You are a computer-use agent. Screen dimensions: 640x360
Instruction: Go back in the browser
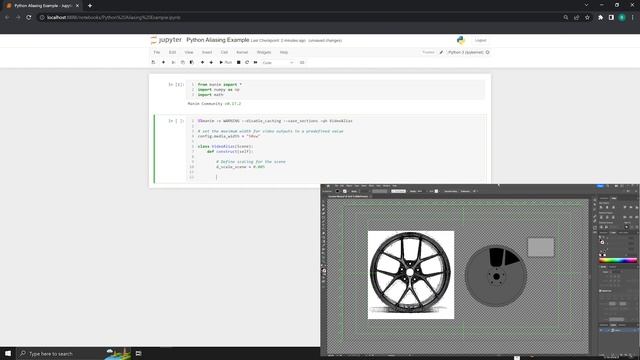7,18
